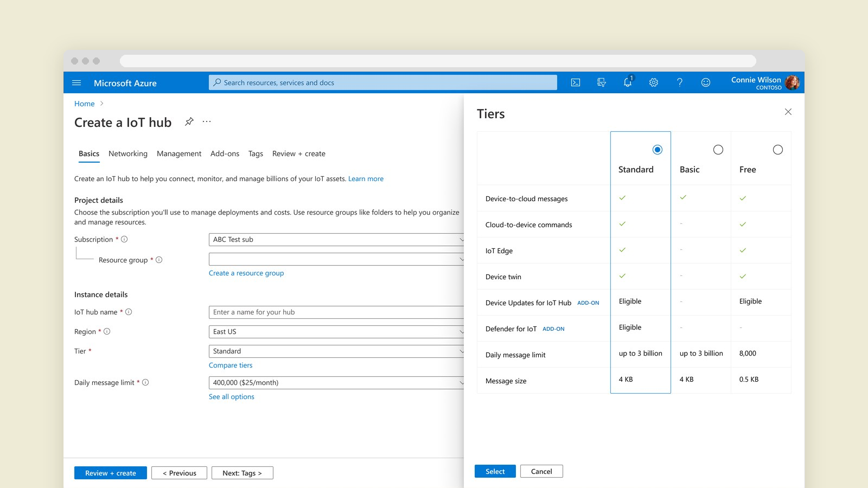The image size is (868, 488).
Task: Open notifications bell icon
Action: [x=628, y=82]
